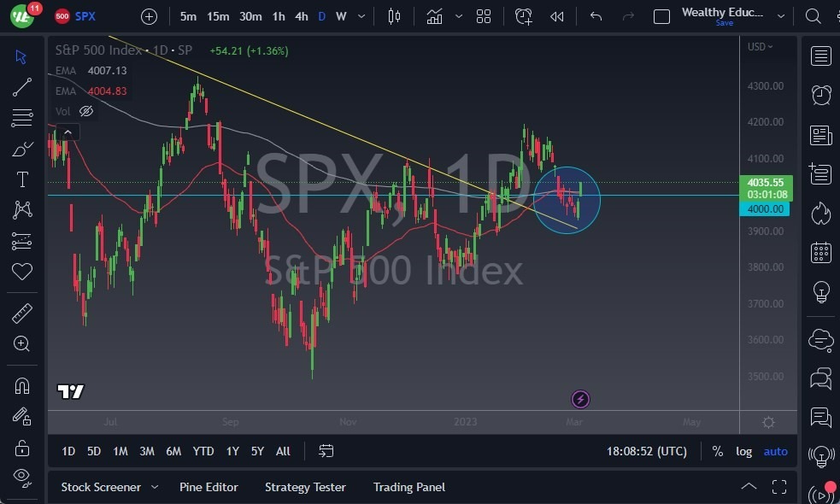This screenshot has width=840, height=504.
Task: Open the Indicators dialog from the toolbar
Action: point(434,15)
